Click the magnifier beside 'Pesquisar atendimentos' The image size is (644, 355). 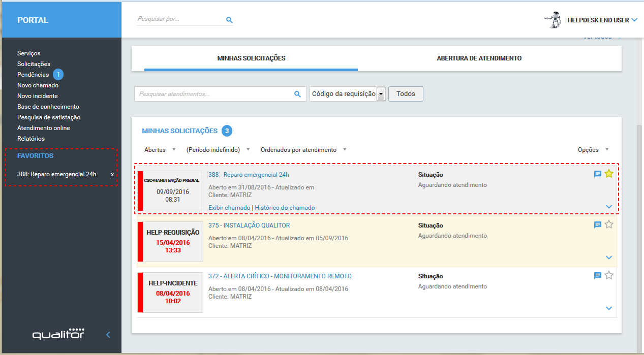pos(297,94)
